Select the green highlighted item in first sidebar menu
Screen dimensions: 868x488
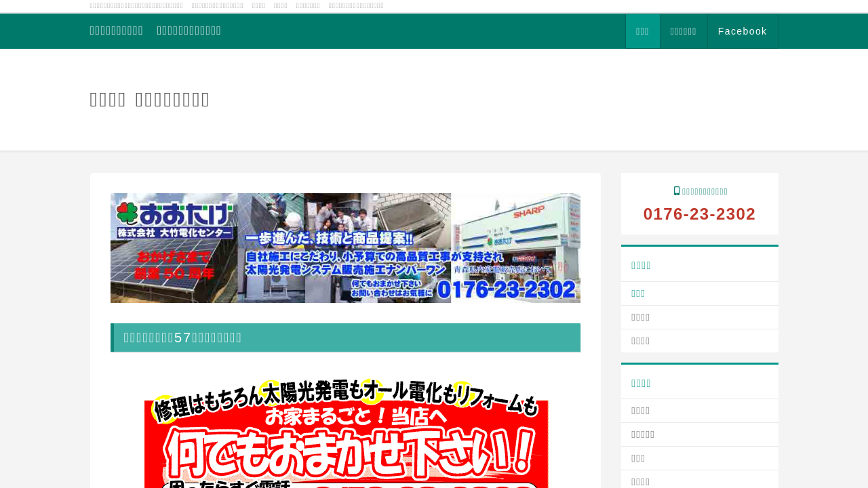pos(638,293)
